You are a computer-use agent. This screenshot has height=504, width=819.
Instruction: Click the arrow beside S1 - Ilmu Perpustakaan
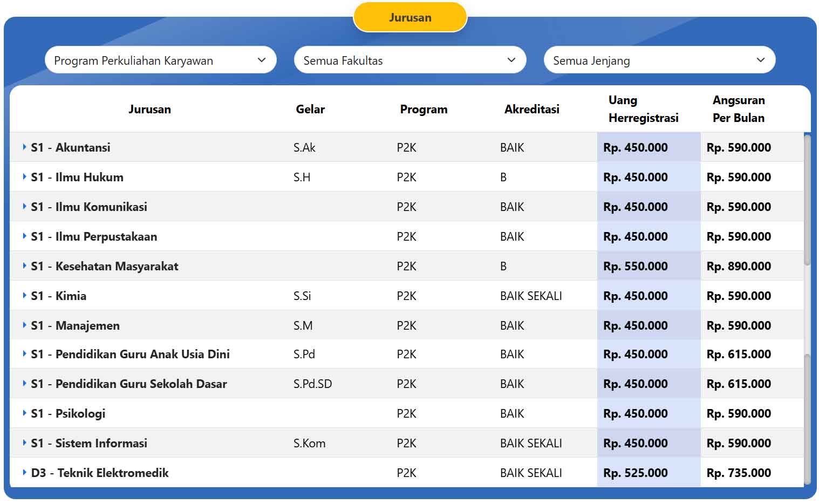pos(24,236)
